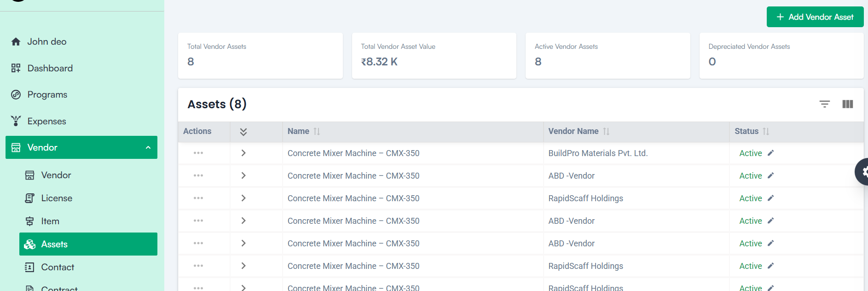Expand the second ABD -Vendor row

[x=243, y=221]
